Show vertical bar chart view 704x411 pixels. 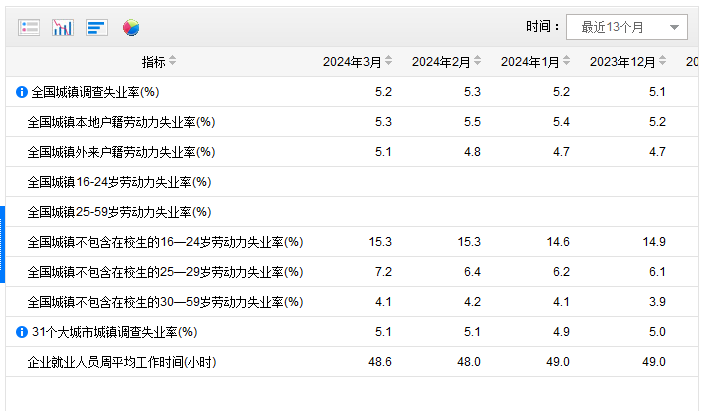[62, 27]
